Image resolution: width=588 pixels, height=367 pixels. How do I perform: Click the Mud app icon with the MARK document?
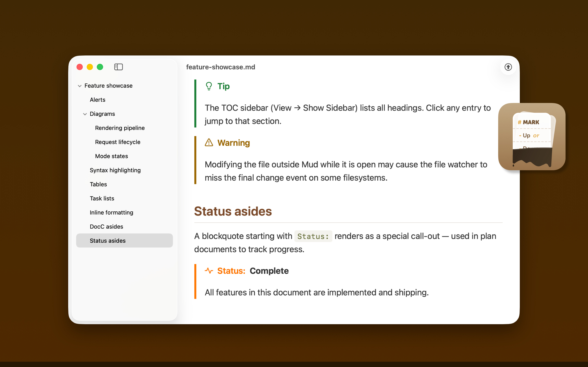point(532,137)
